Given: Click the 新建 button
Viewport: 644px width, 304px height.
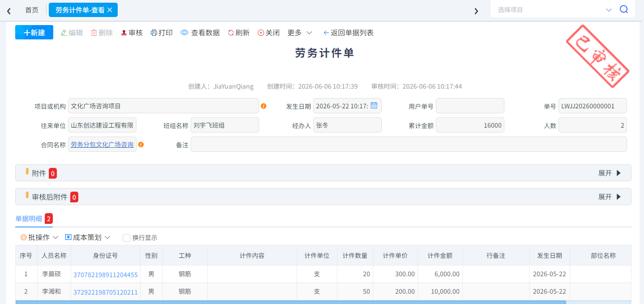Looking at the screenshot, I should click(x=34, y=32).
